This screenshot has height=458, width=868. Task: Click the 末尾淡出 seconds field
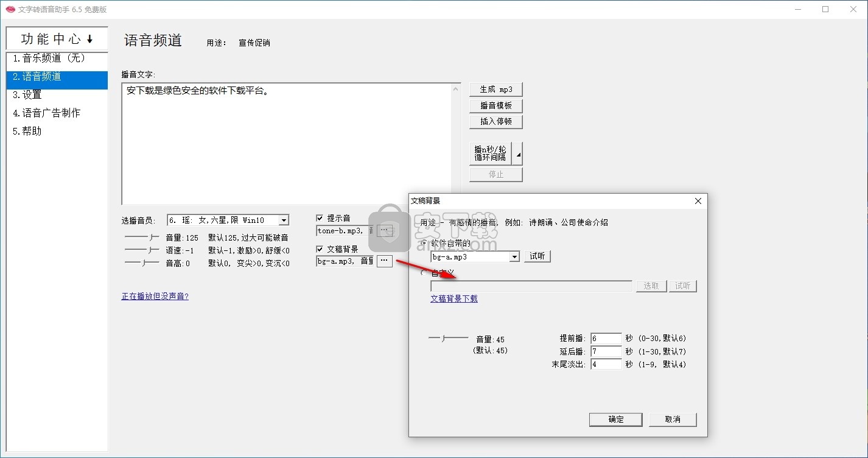[606, 365]
